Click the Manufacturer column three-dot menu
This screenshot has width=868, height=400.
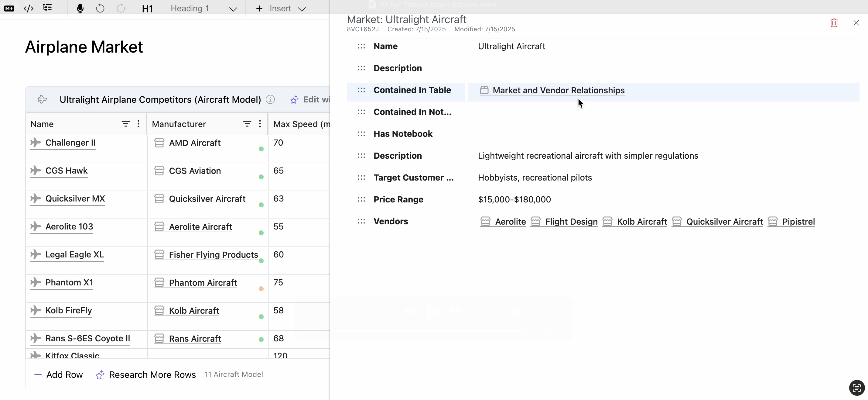click(x=260, y=124)
